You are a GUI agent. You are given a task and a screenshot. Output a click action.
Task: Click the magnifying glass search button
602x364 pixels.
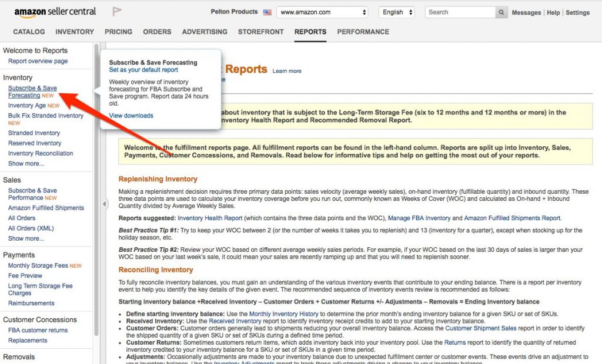pyautogui.click(x=501, y=12)
